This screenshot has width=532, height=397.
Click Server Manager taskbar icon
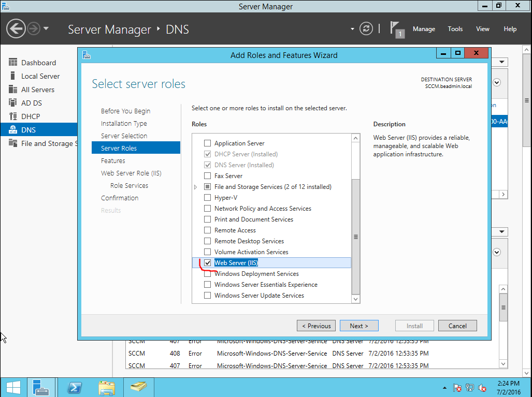pos(41,387)
